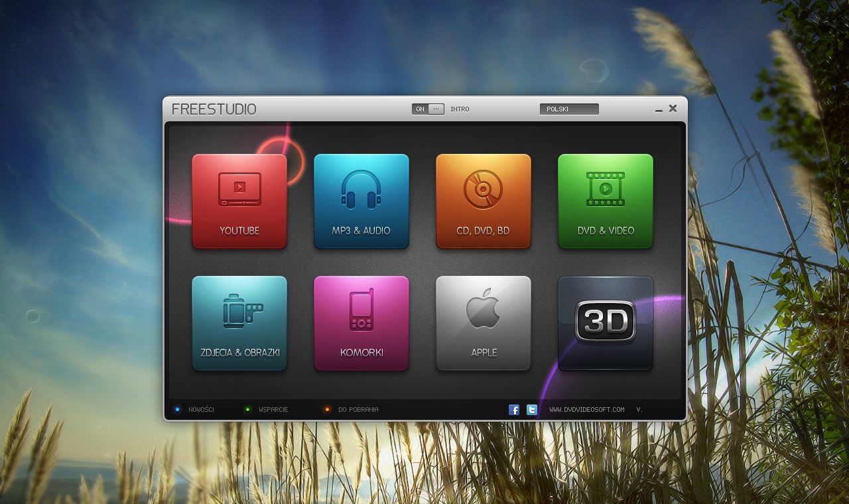Open the Apple tile
The image size is (849, 504).
pos(484,324)
